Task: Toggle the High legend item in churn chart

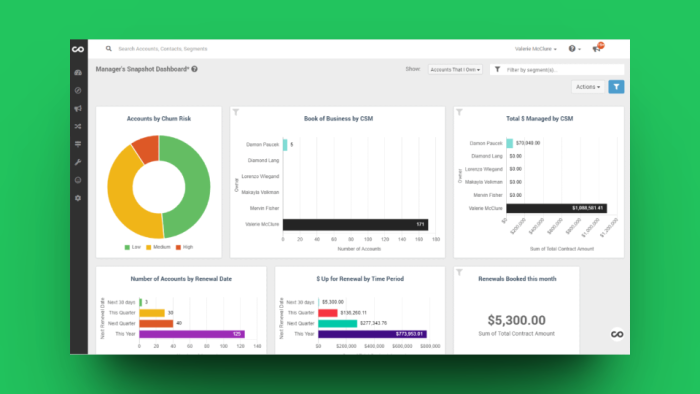Action: point(184,247)
